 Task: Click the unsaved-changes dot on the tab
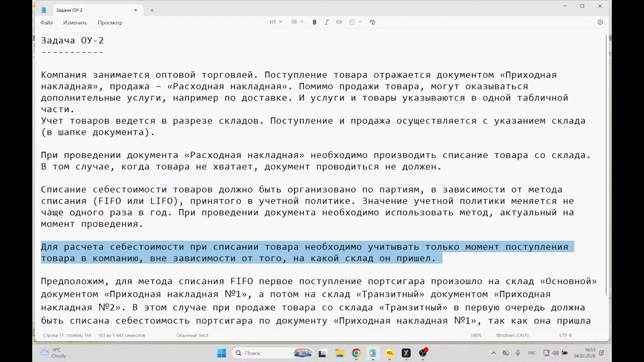coord(135,10)
